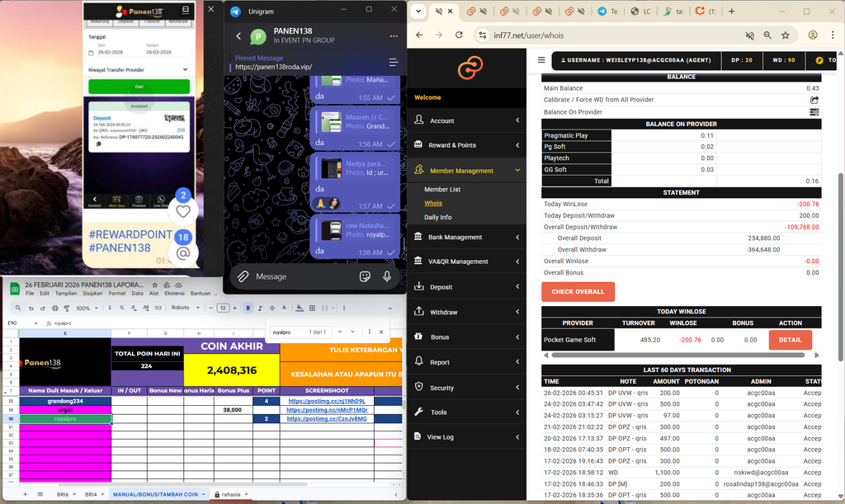Viewport: 845px width, 504px height.
Task: Toggle italic formatting in Sheets
Action: [x=260, y=308]
